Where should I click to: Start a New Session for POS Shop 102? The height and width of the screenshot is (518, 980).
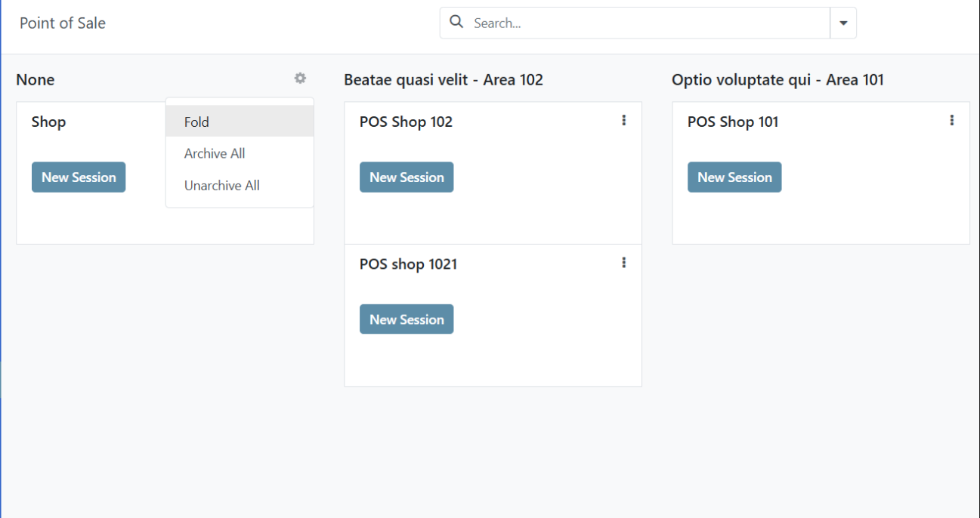pyautogui.click(x=407, y=177)
